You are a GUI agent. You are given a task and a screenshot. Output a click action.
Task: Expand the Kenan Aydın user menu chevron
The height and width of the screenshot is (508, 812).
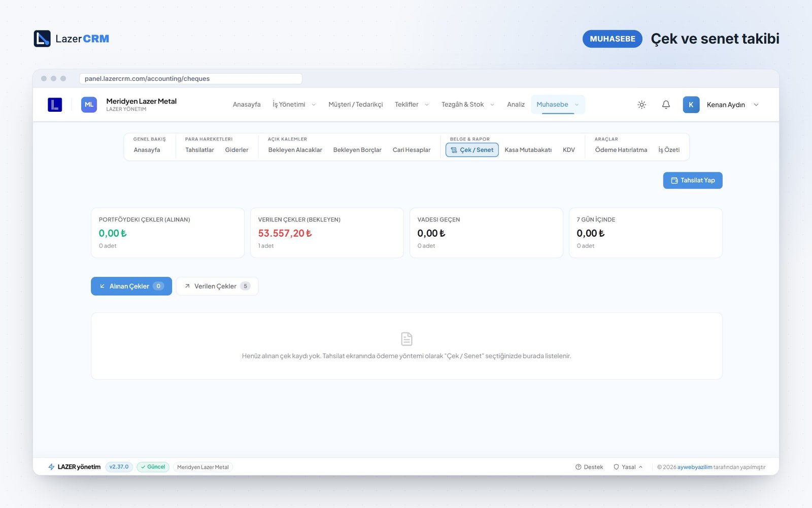756,105
